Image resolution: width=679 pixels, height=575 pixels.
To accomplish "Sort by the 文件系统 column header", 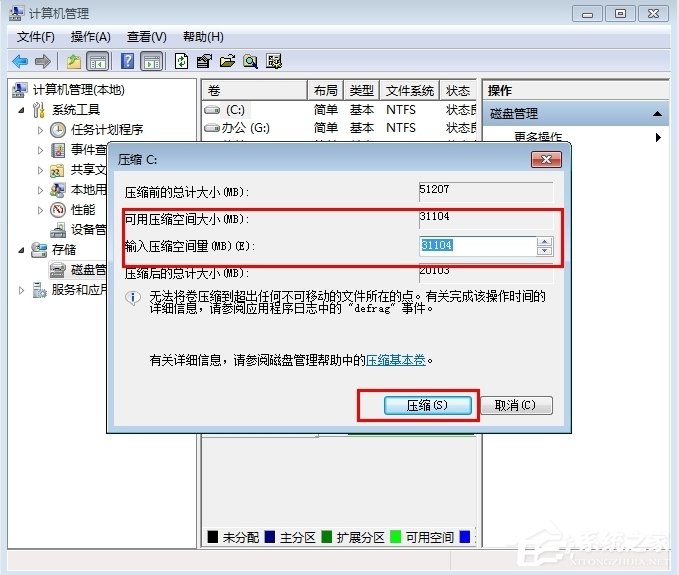I will (410, 90).
